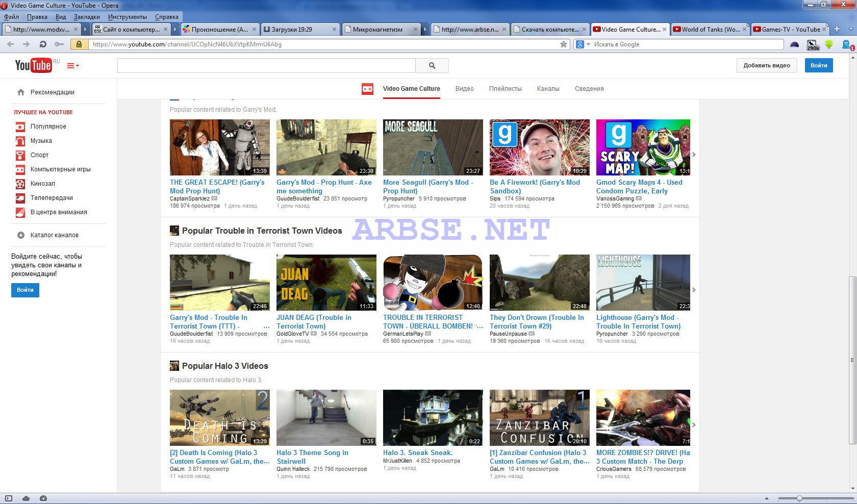Switch to the Каналы channel tab

(x=548, y=89)
